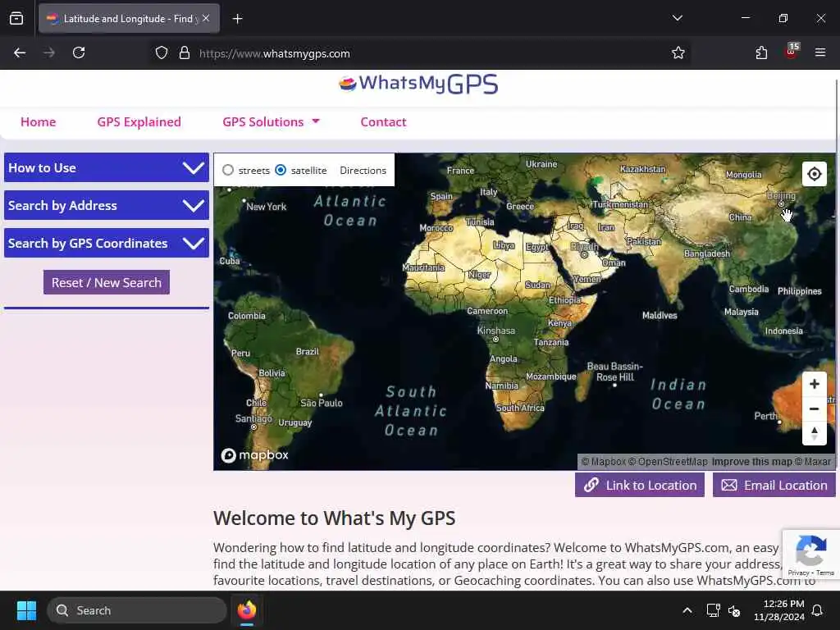Open the GPS Explained page

point(139,121)
